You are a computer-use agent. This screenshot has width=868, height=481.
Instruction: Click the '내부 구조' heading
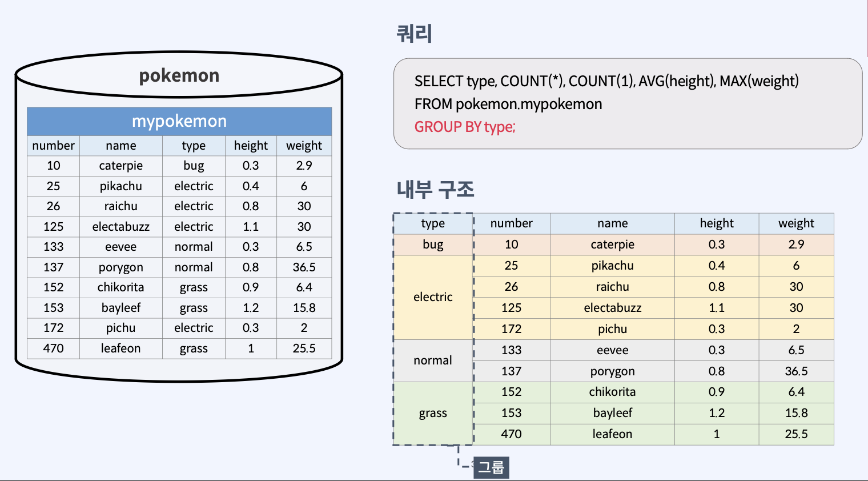pos(436,189)
